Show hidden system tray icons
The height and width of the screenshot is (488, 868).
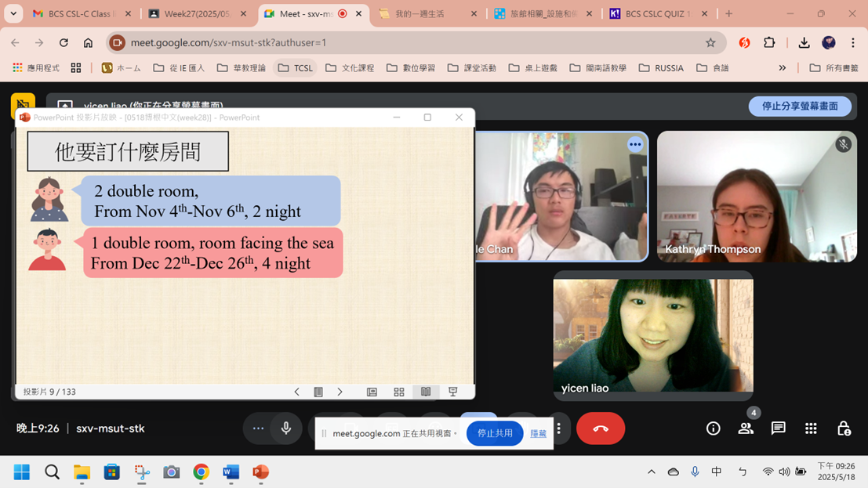click(x=651, y=472)
